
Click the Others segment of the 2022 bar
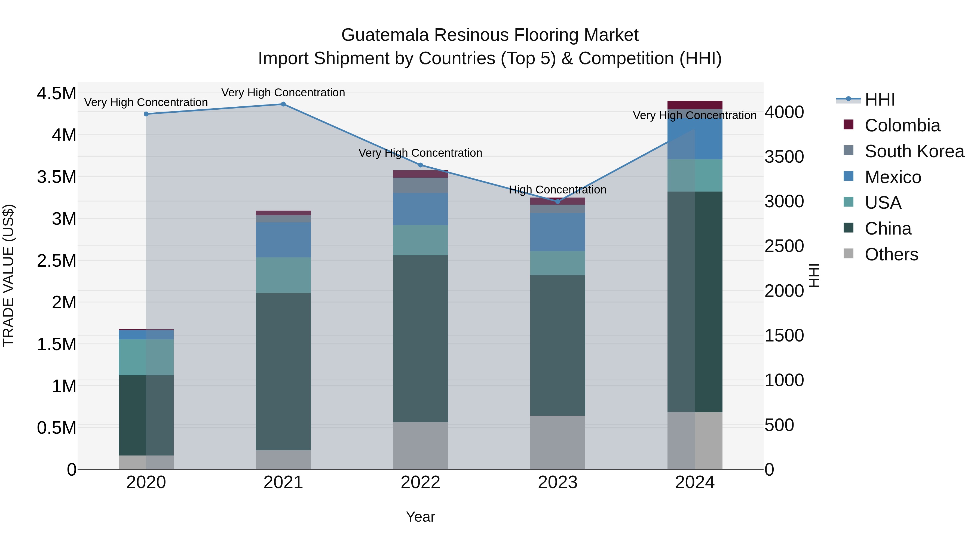(x=420, y=446)
